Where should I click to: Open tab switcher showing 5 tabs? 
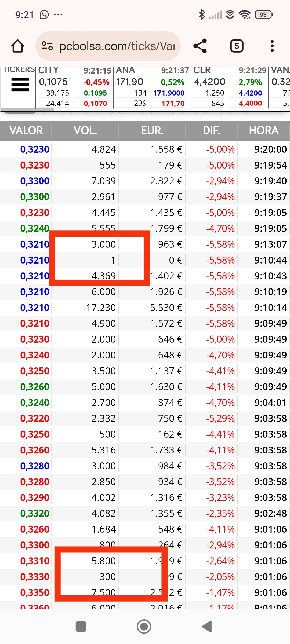(237, 46)
